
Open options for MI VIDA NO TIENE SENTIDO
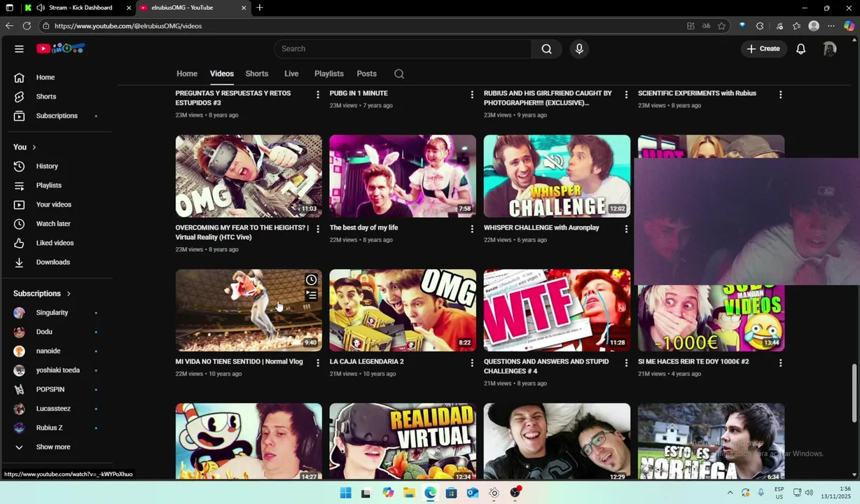(318, 363)
